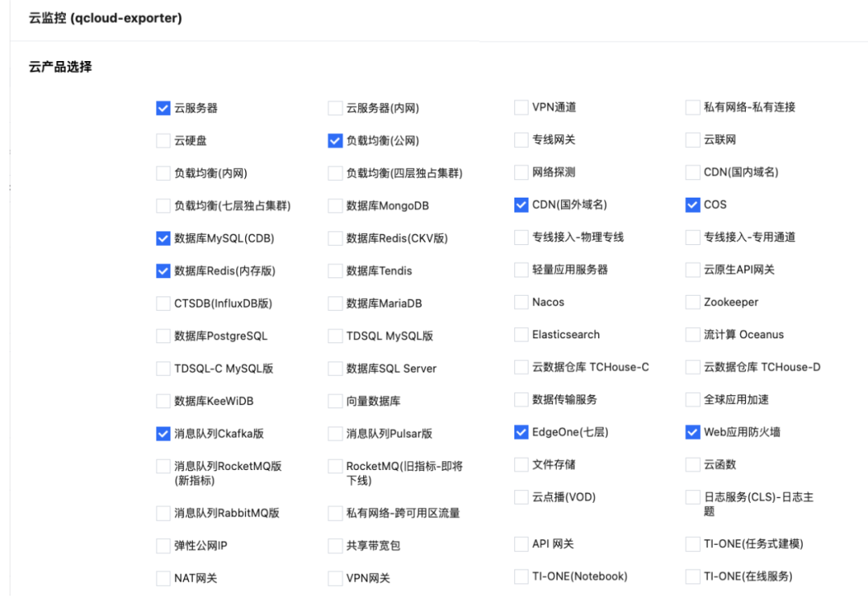Screen dimensions: 868x597
Task: Select the VPN网关 checkbox
Action: click(335, 579)
